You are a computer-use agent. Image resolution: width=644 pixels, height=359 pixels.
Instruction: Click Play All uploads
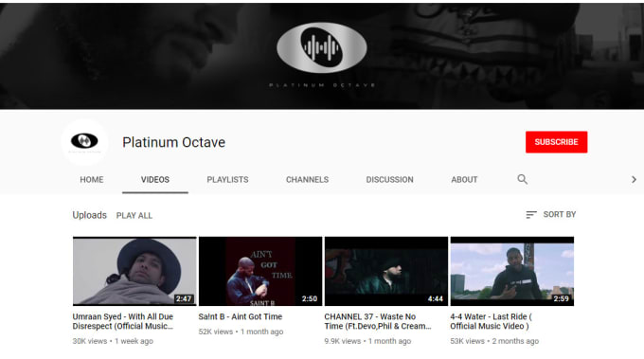pyautogui.click(x=134, y=216)
